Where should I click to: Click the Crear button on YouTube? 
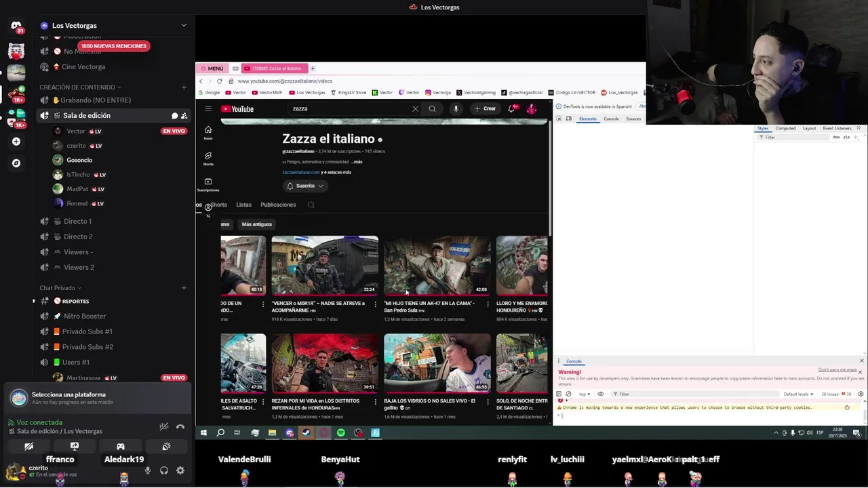(x=485, y=108)
